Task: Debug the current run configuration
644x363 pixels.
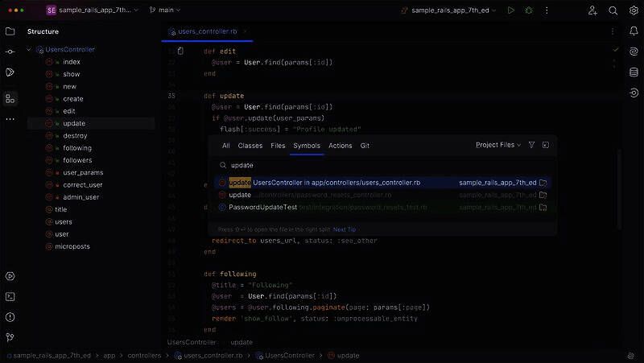Action: (x=529, y=10)
